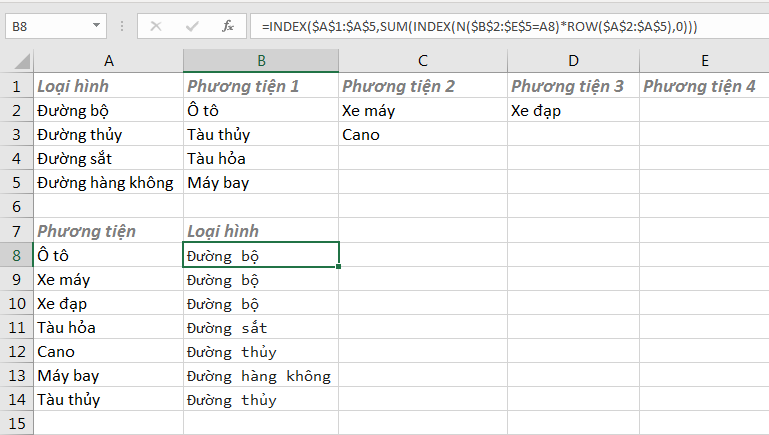Click the formula bar INDEX formula text
The image size is (769, 435).
click(478, 25)
